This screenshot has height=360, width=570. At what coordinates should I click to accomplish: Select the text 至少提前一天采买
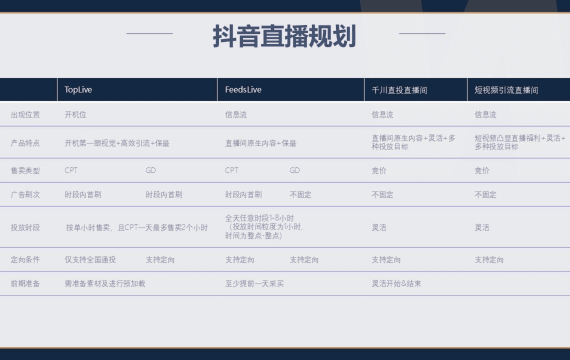click(x=254, y=284)
